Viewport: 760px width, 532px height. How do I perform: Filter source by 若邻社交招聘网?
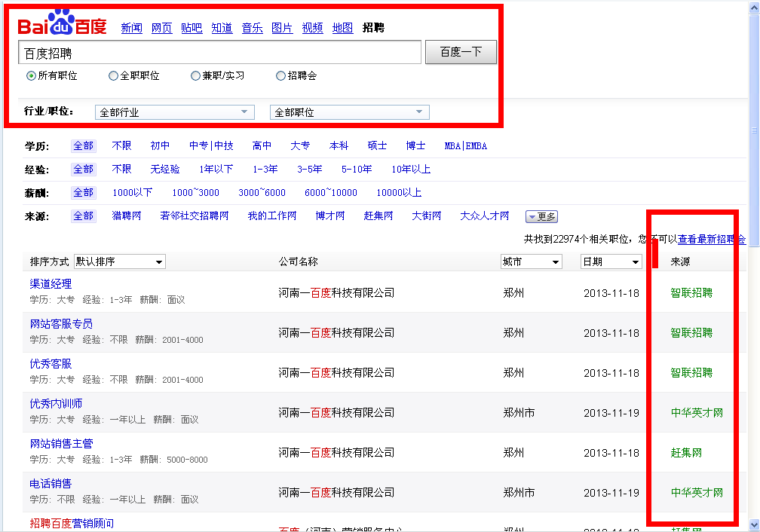tap(195, 216)
